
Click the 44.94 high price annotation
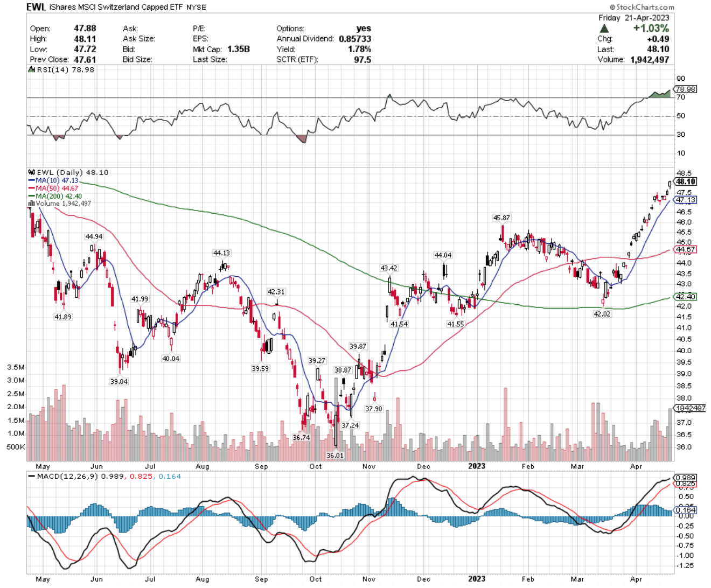tap(94, 236)
